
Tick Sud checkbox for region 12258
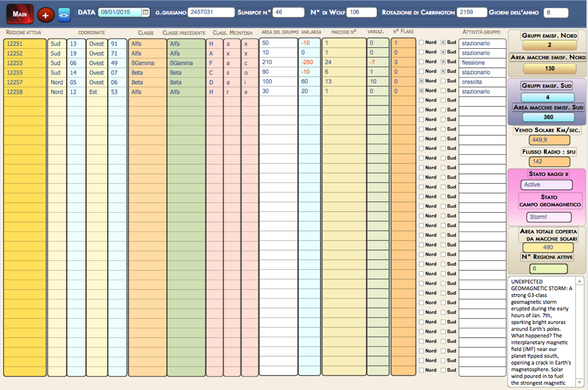pyautogui.click(x=443, y=91)
